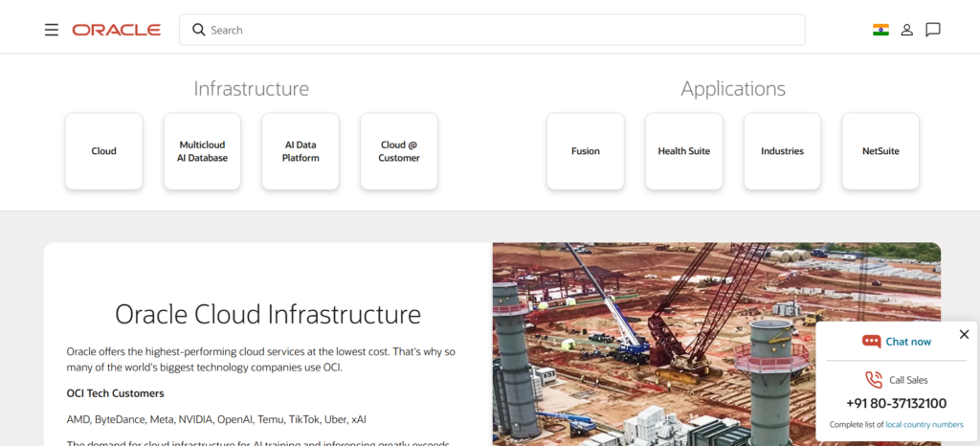Open the NetSuite card
The image size is (980, 446).
[880, 151]
